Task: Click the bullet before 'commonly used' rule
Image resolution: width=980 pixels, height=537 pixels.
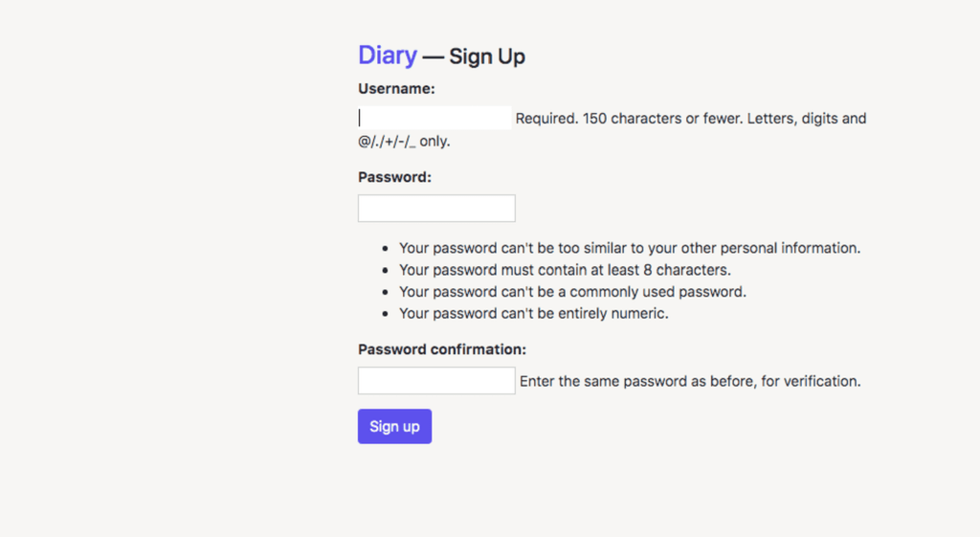Action: (384, 292)
